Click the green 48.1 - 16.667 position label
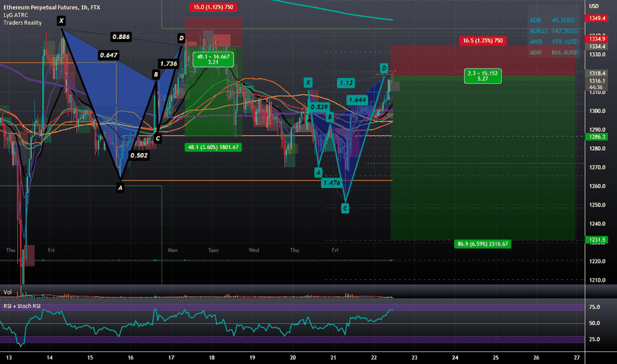Image resolution: width=617 pixels, height=364 pixels. point(213,60)
